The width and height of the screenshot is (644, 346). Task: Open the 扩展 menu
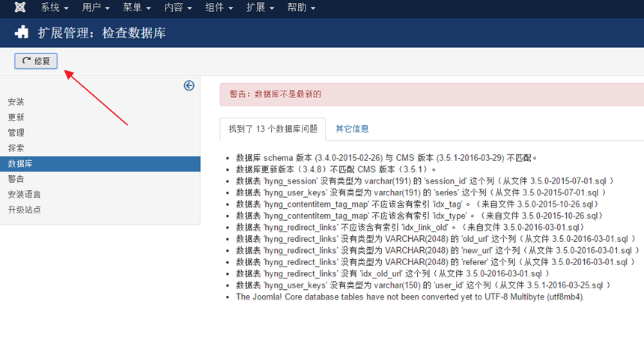tap(260, 7)
